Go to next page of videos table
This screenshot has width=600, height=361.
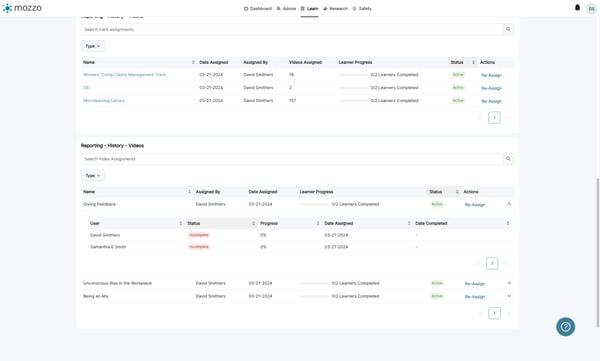point(509,313)
